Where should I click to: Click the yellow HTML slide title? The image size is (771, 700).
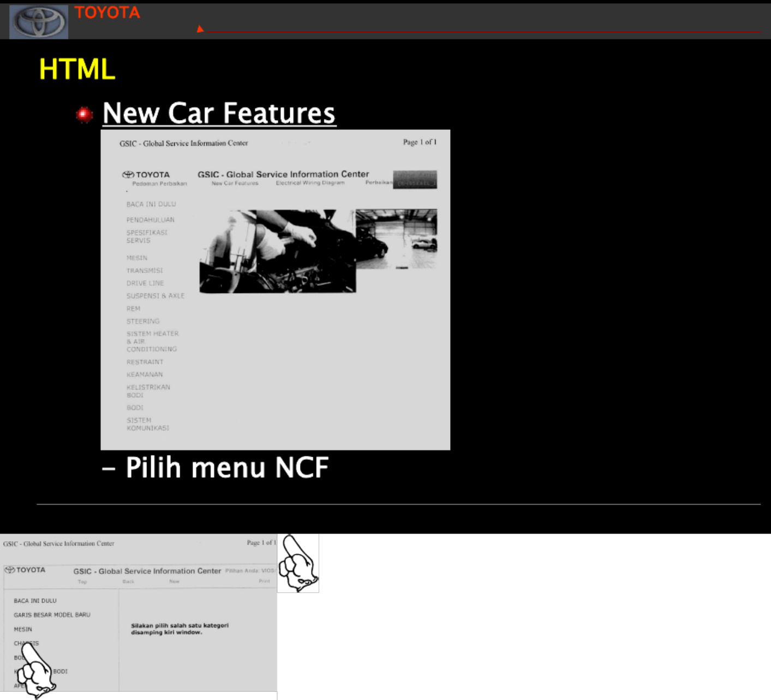[77, 69]
